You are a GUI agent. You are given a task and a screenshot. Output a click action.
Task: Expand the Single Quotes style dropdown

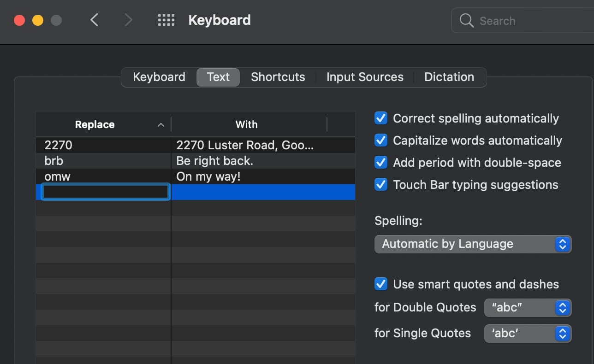(528, 334)
